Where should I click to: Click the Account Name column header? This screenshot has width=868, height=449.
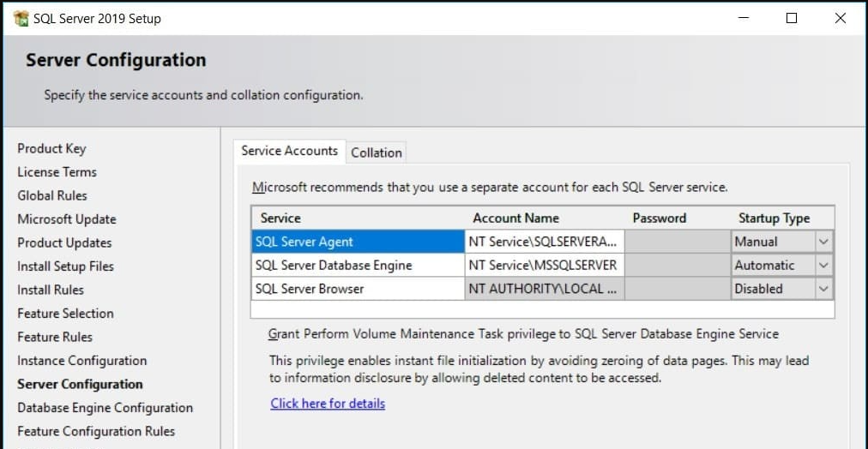515,218
